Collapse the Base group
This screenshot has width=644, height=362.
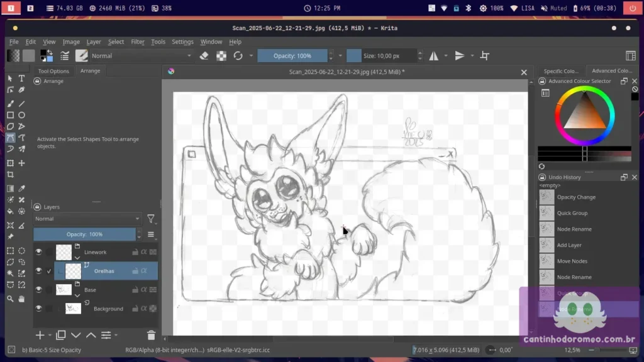coord(77,296)
